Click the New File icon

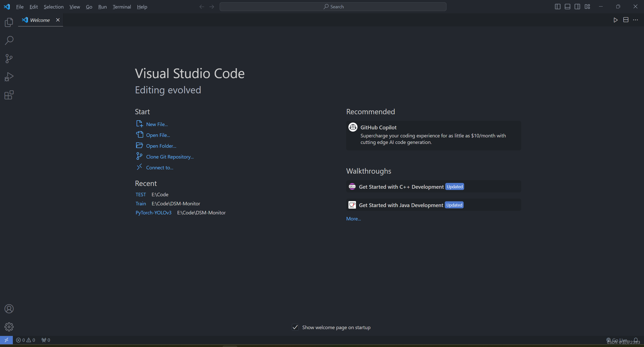139,124
